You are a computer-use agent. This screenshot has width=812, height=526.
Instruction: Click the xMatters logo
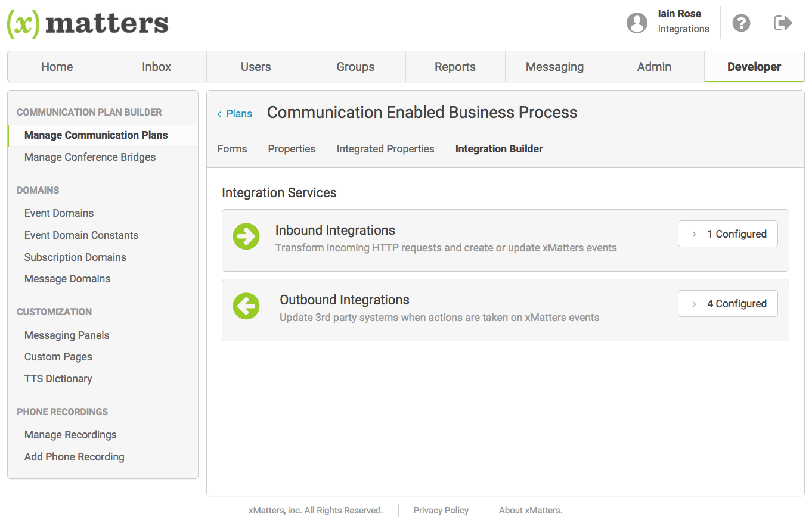[x=88, y=24]
